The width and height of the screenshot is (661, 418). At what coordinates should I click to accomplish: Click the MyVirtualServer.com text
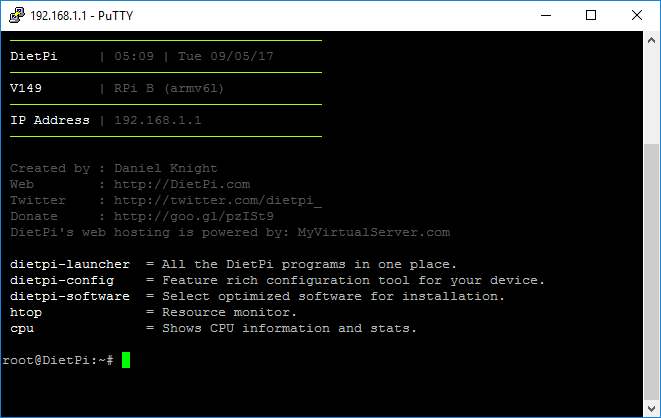pos(373,233)
